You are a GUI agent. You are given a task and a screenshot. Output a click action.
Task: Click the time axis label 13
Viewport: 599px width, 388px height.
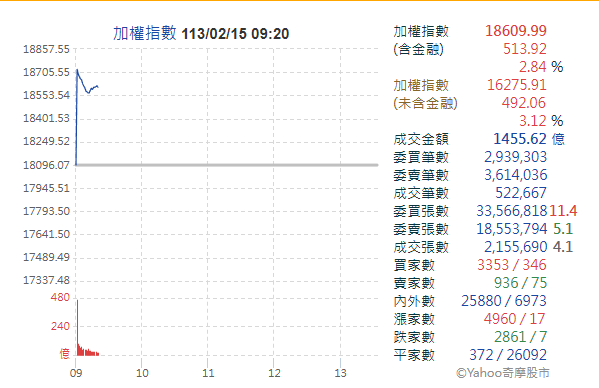coord(340,373)
